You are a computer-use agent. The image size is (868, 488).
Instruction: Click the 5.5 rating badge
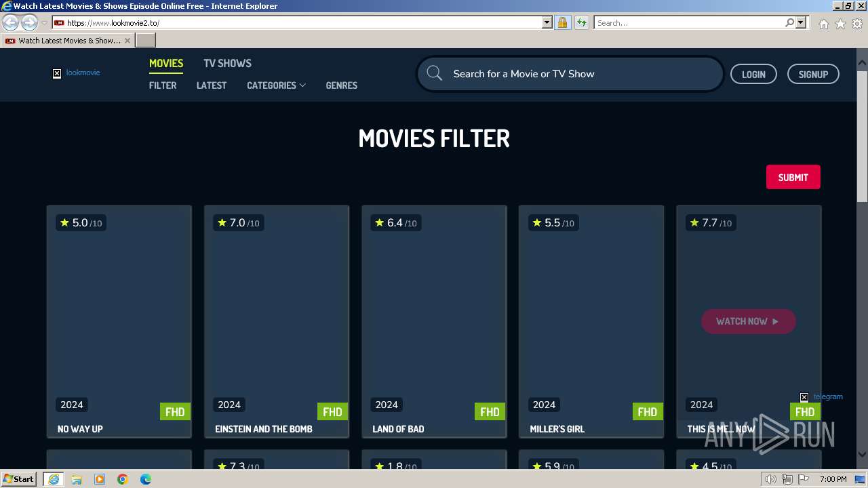pos(553,223)
